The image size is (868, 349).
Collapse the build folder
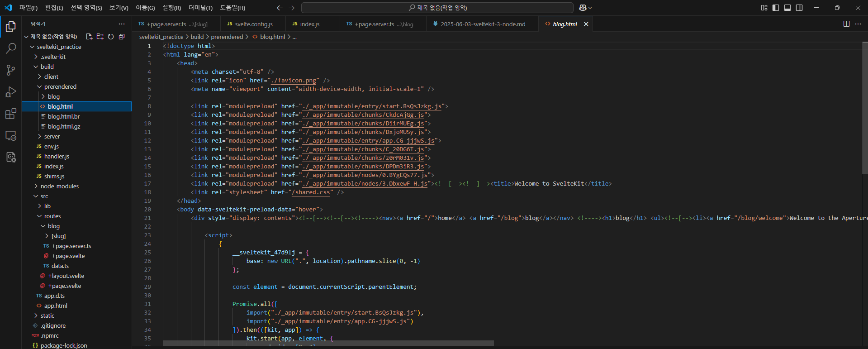(x=36, y=67)
